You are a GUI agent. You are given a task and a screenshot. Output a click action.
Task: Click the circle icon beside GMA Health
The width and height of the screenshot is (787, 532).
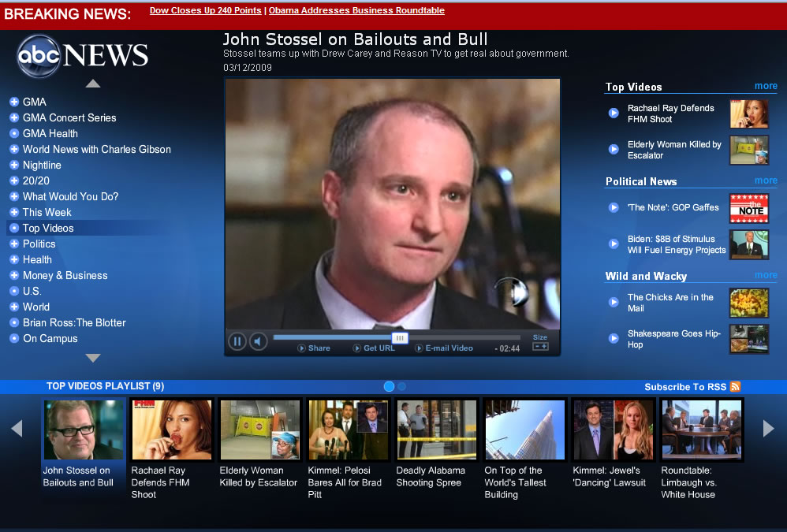[14, 133]
